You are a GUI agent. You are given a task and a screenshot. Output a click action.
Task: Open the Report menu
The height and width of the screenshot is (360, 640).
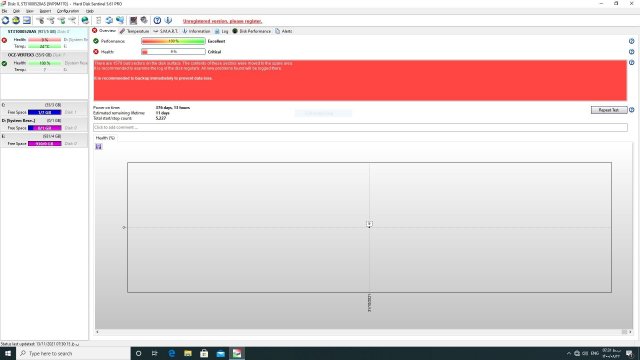click(45, 11)
